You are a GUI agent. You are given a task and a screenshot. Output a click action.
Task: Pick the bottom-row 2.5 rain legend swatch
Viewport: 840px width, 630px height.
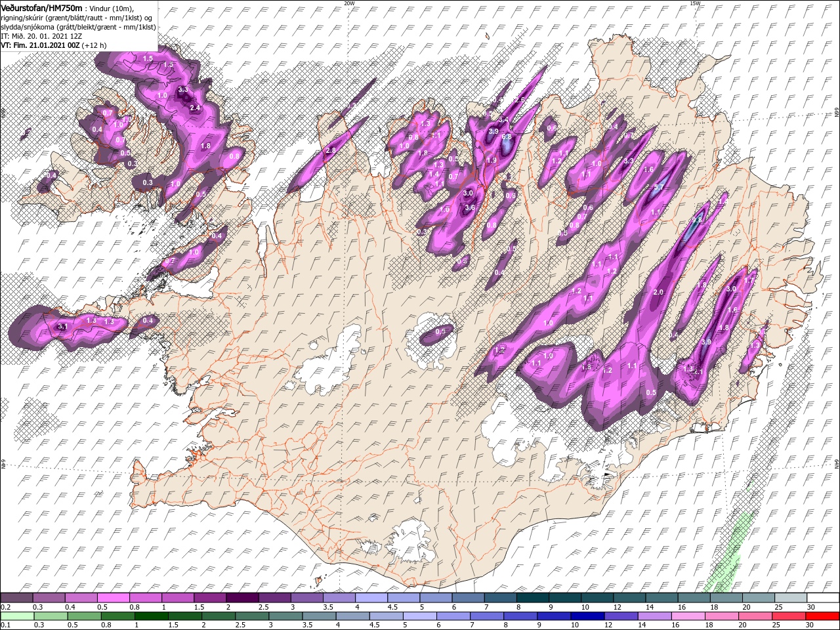pos(252,616)
